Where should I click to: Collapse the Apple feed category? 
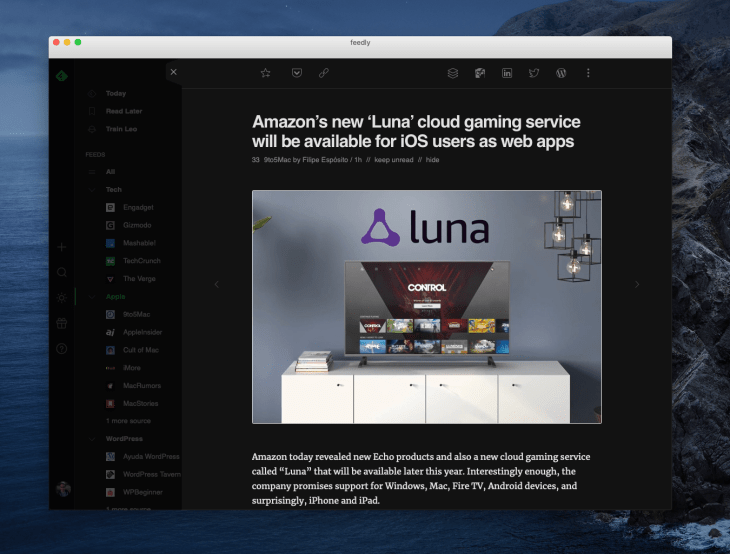coord(93,297)
